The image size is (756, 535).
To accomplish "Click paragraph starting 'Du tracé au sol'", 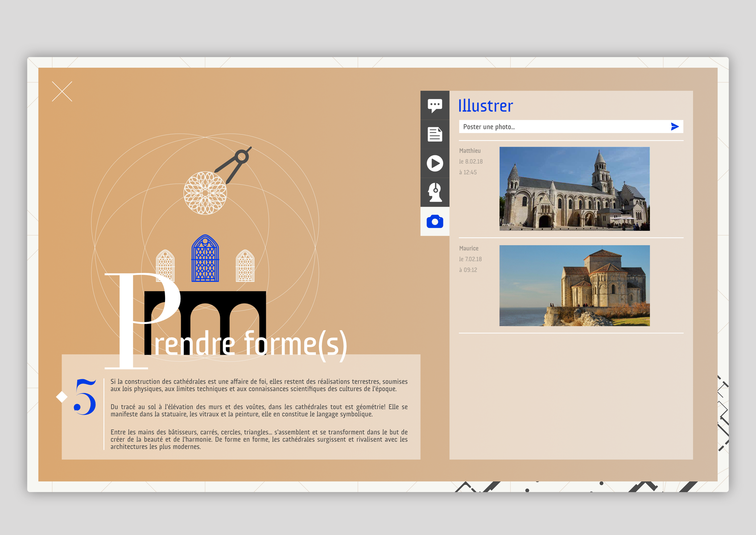I will point(259,411).
